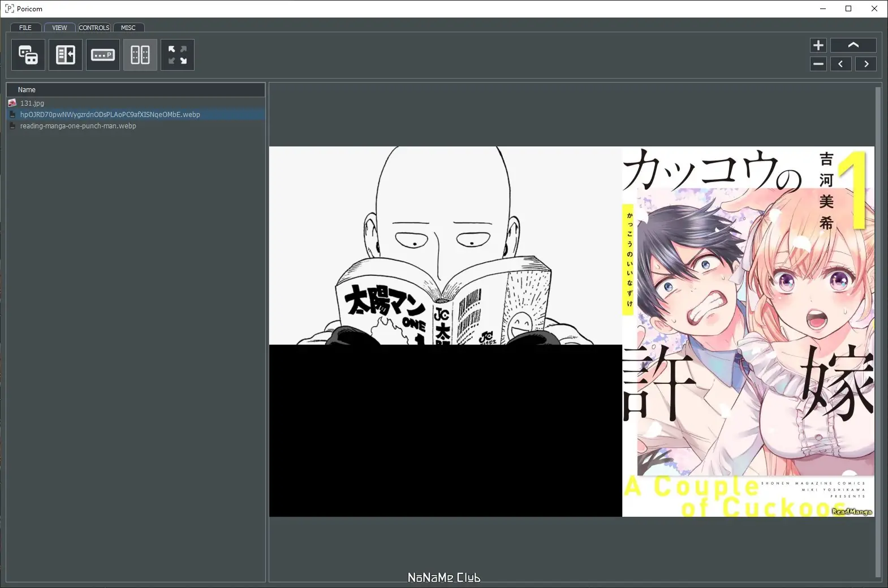The width and height of the screenshot is (888, 588).
Task: Go to previous image with left arrow
Action: pyautogui.click(x=841, y=64)
